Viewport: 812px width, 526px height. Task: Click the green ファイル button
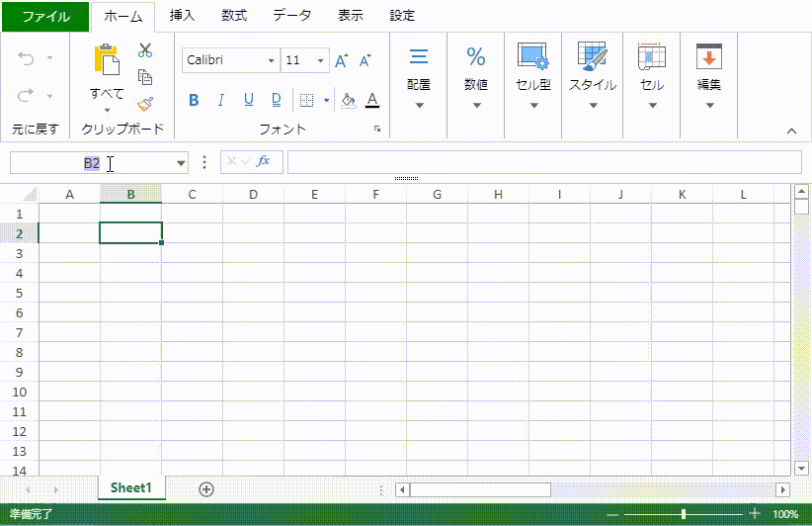(x=45, y=16)
